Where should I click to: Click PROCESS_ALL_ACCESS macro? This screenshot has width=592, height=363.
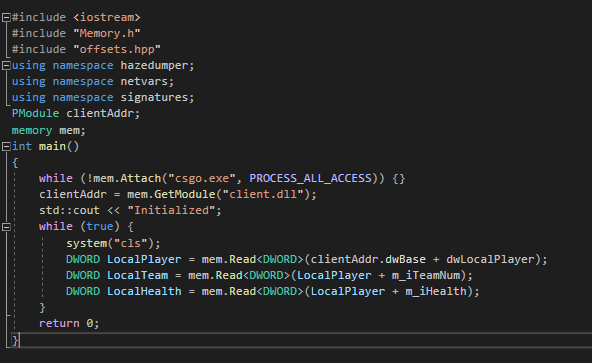310,178
